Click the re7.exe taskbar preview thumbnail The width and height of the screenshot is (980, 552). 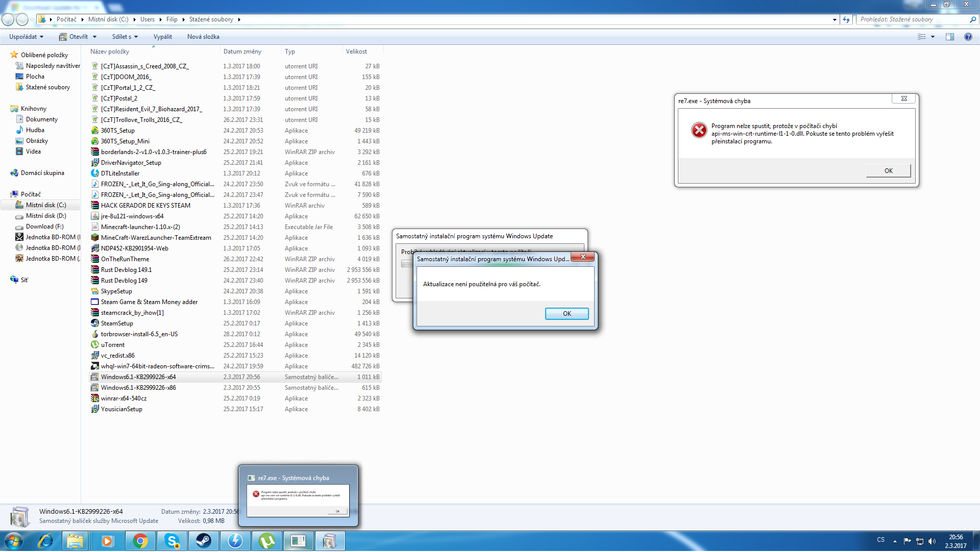pyautogui.click(x=298, y=496)
